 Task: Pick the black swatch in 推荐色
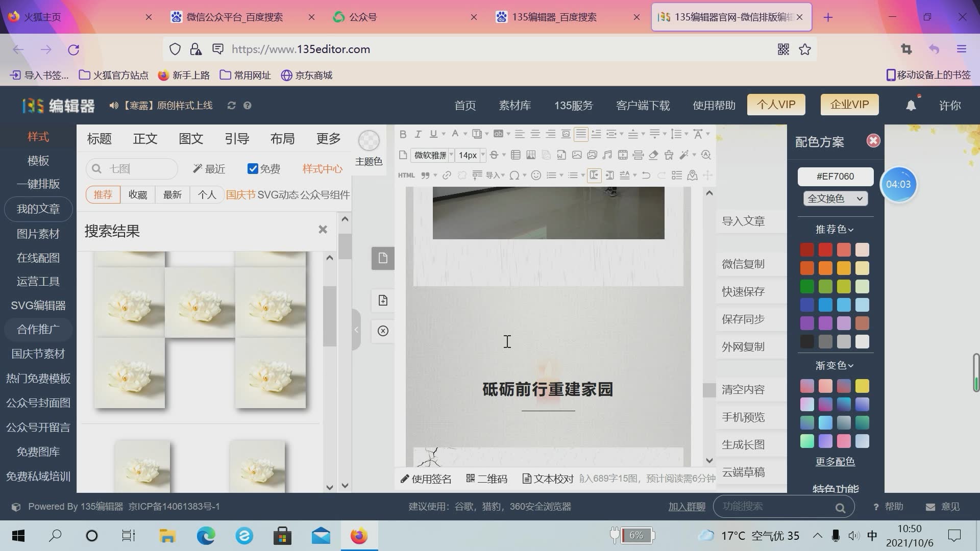pyautogui.click(x=807, y=341)
